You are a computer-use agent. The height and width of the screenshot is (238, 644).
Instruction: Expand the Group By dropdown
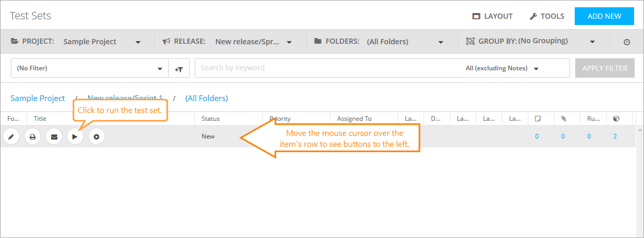(556, 42)
